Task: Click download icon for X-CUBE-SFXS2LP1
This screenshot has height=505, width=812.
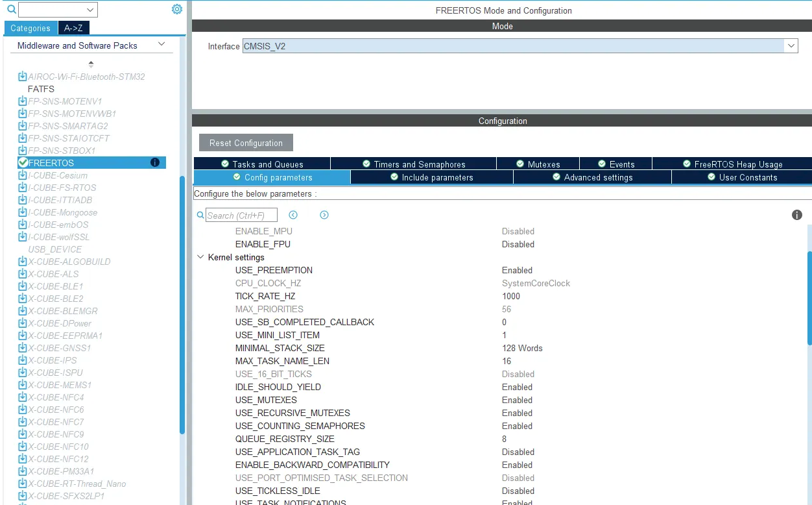Action: click(23, 495)
